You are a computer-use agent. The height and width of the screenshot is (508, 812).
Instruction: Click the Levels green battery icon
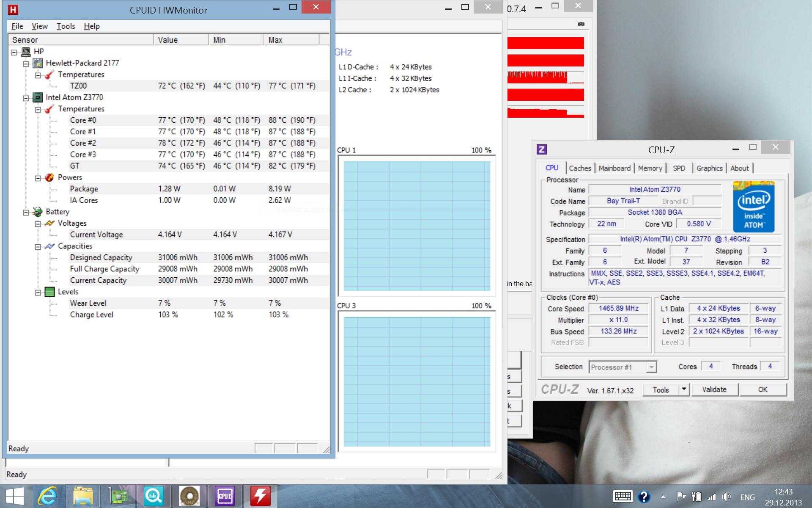[x=50, y=292]
